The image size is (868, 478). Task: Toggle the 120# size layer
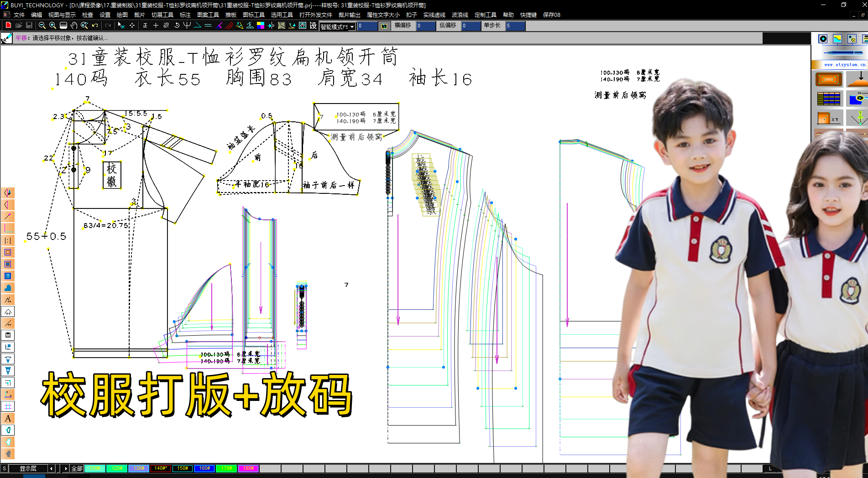[x=117, y=468]
